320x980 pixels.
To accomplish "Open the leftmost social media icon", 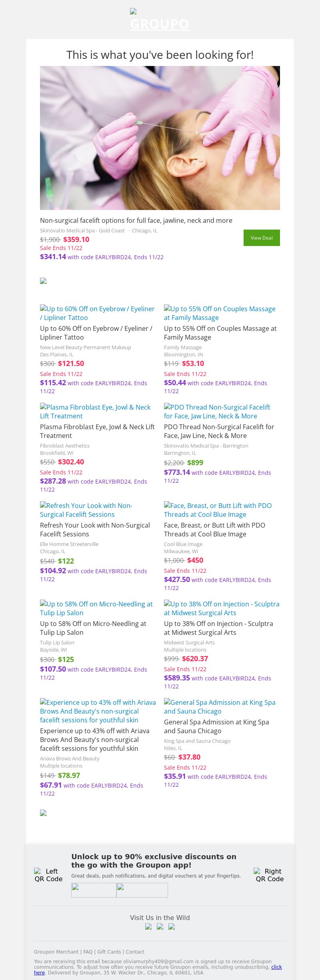I will [x=148, y=927].
